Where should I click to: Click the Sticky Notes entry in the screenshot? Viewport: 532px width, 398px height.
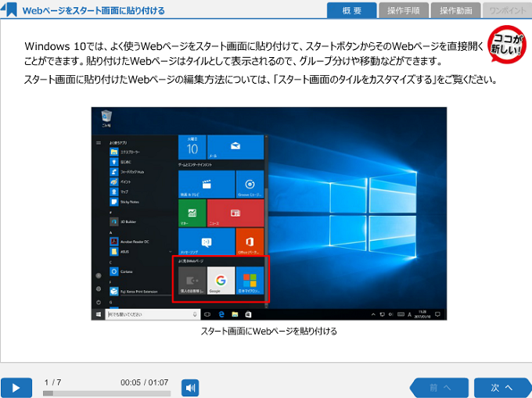(x=124, y=202)
